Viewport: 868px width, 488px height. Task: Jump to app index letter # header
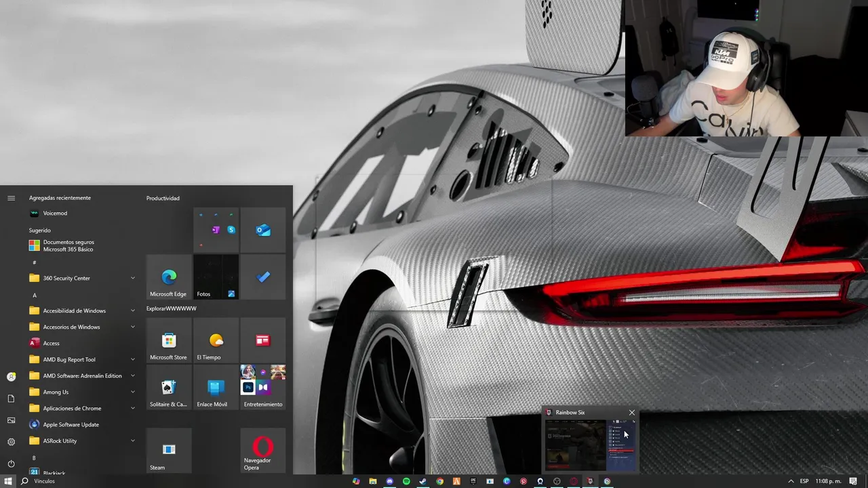(34, 262)
